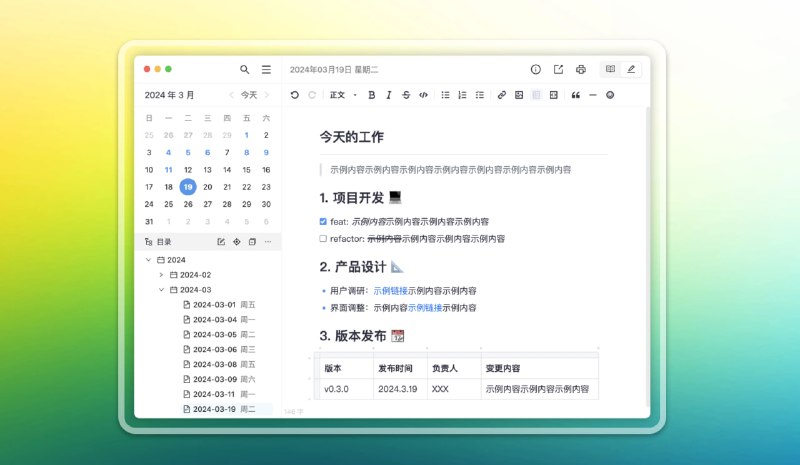The image size is (800, 465).
Task: Switch to edit mode pencil toggle
Action: (x=630, y=70)
